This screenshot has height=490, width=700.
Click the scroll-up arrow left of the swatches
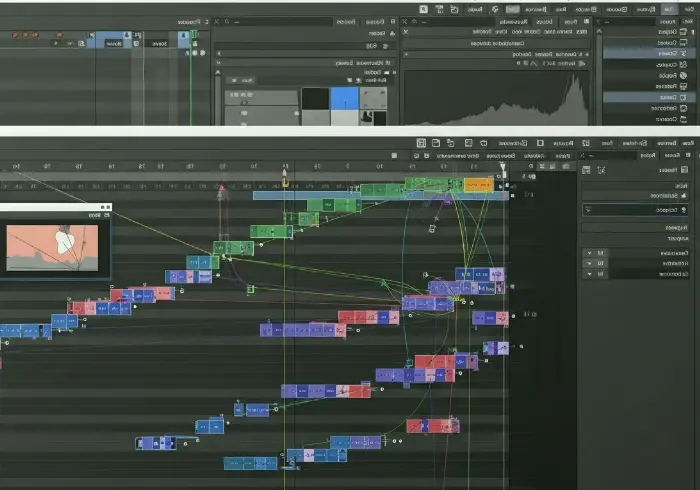[x=218, y=72]
